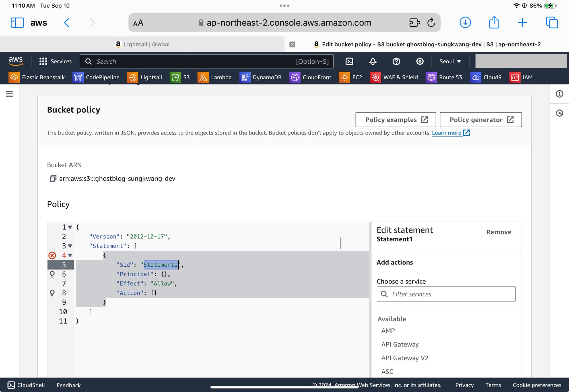Open the notifications bell
569x392 pixels.
tap(373, 61)
